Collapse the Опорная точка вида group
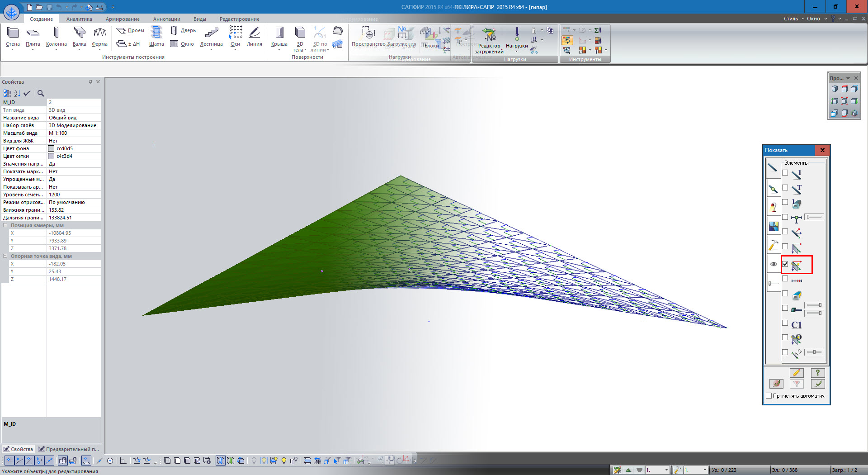Screen dimensions: 868x475 pos(5,256)
